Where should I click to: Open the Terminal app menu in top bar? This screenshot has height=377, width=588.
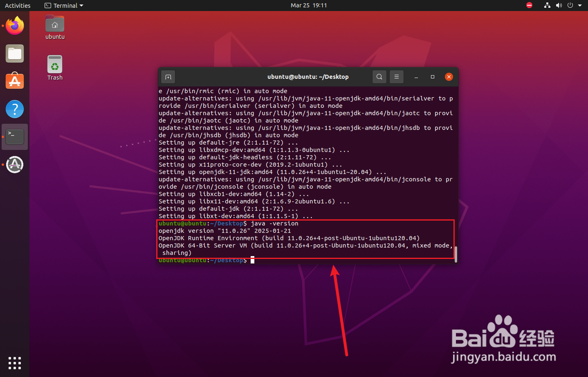pyautogui.click(x=64, y=5)
